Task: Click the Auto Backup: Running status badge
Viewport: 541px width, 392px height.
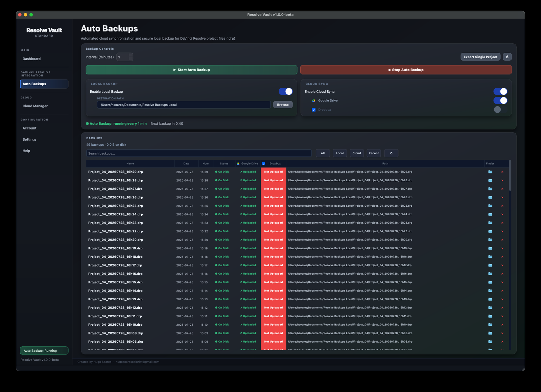Action: [44, 351]
